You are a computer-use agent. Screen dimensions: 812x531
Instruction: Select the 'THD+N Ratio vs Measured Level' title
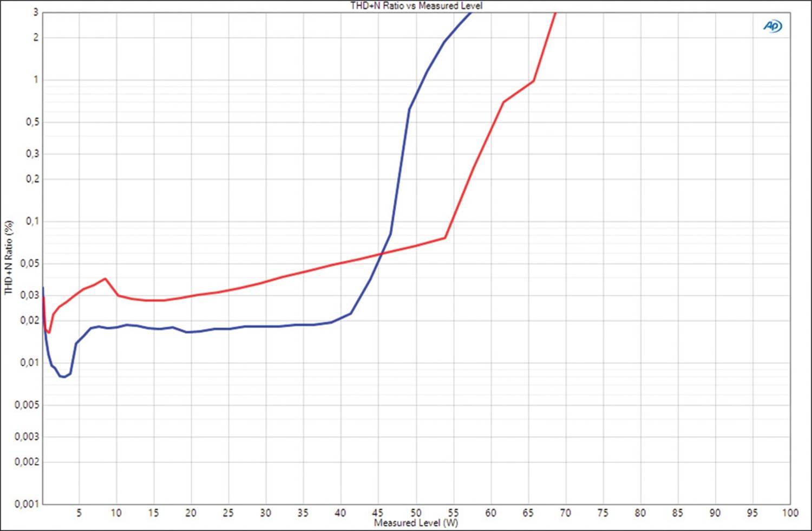click(x=416, y=5)
